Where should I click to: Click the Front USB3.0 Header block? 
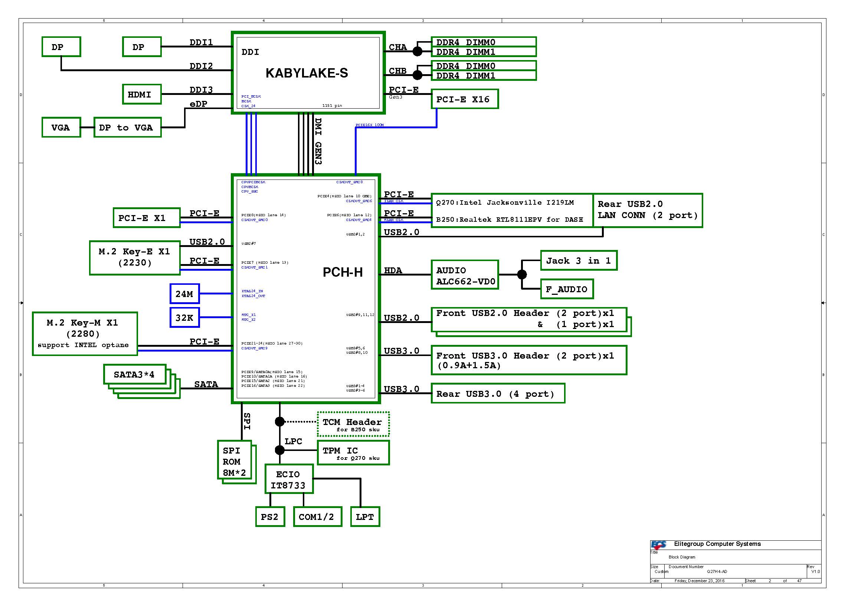click(529, 360)
